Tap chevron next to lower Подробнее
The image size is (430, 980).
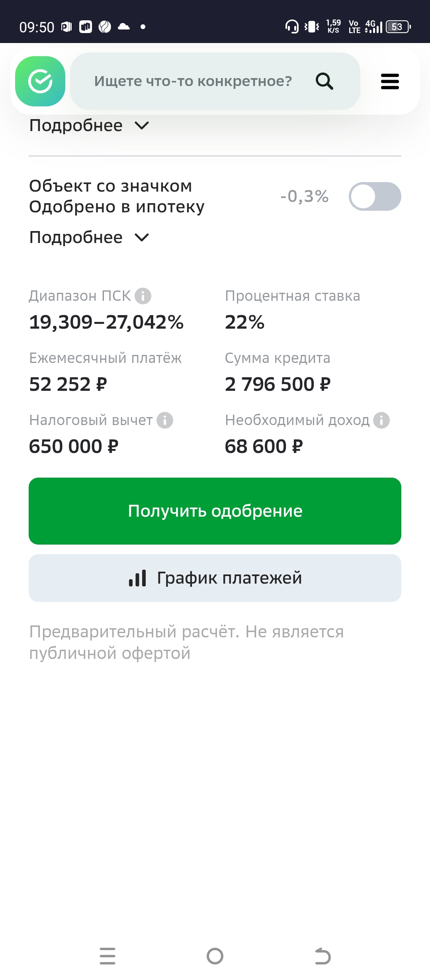(x=142, y=238)
